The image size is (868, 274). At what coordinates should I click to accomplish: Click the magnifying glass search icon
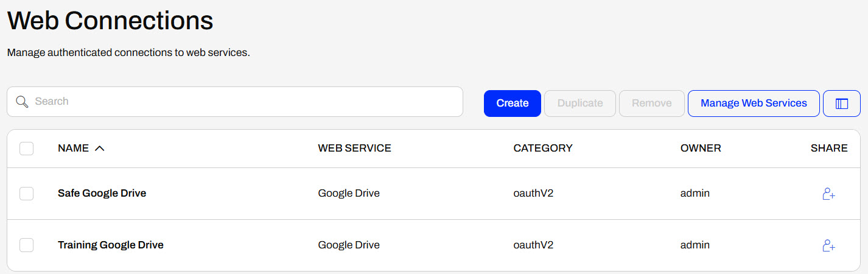tap(22, 102)
